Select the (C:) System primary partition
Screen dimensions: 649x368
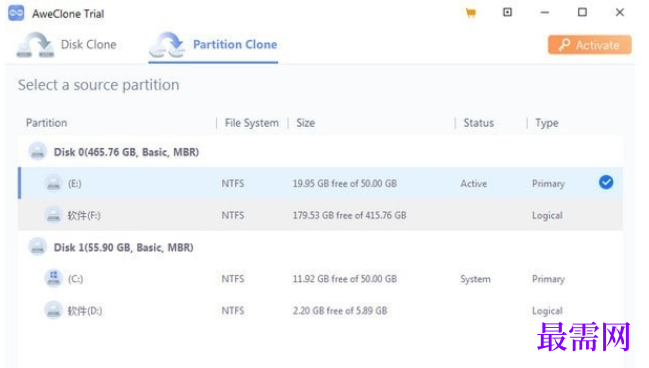(x=320, y=279)
